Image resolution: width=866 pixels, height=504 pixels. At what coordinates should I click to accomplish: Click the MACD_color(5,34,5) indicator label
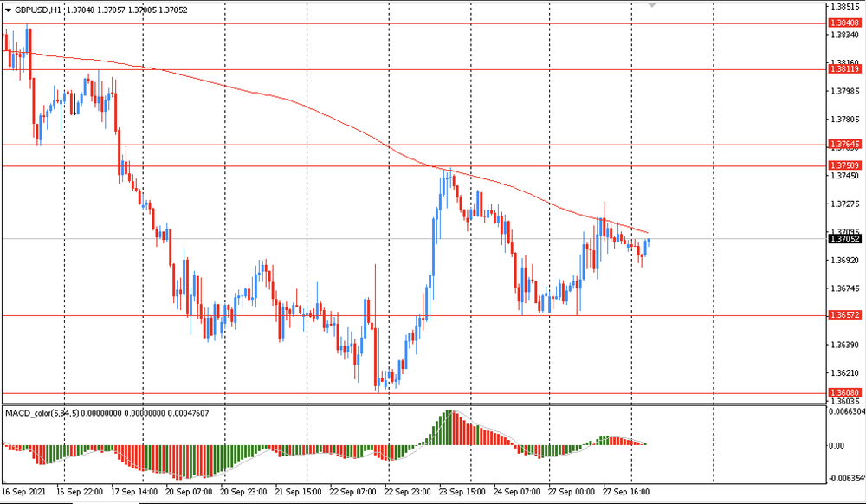click(42, 413)
